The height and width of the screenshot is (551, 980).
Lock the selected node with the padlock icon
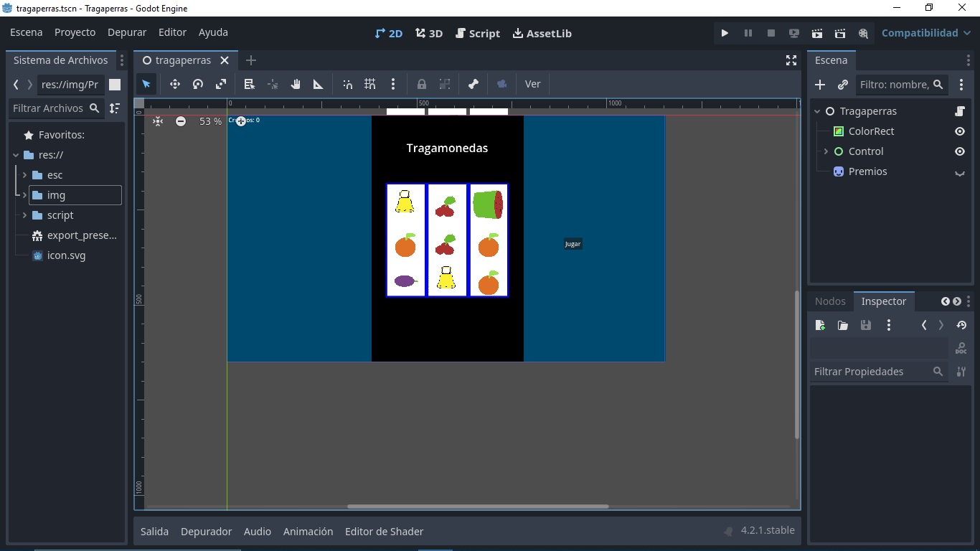421,84
